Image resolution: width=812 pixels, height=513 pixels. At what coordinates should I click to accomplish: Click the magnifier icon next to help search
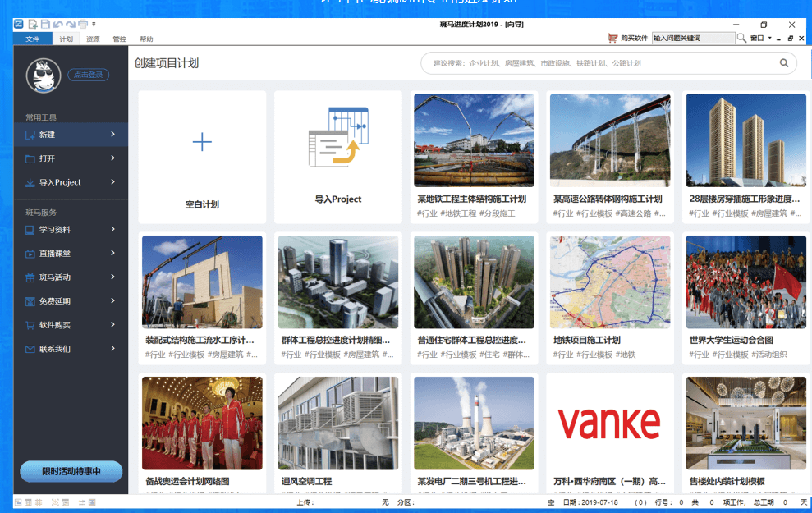741,38
